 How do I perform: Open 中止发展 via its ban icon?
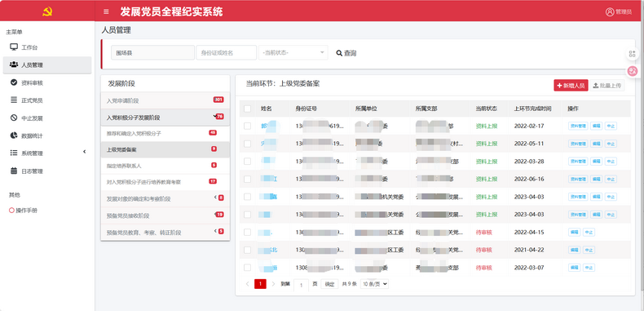(x=14, y=118)
